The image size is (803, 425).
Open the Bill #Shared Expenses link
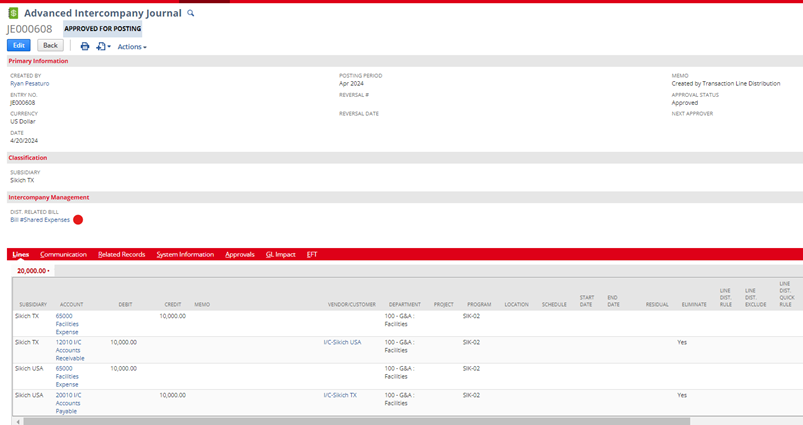[39, 219]
